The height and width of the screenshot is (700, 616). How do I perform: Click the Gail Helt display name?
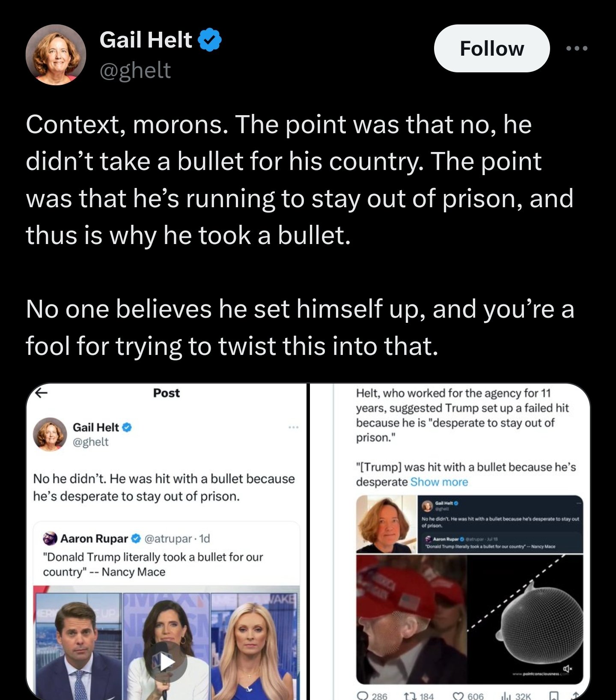pos(146,40)
